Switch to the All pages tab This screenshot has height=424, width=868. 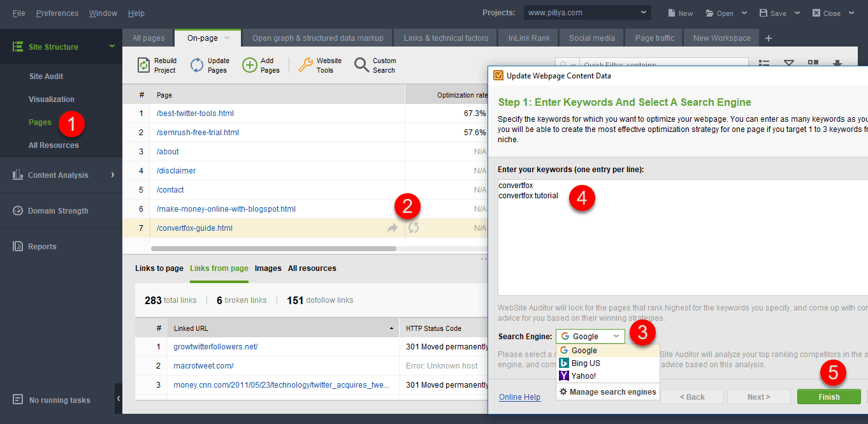[148, 38]
